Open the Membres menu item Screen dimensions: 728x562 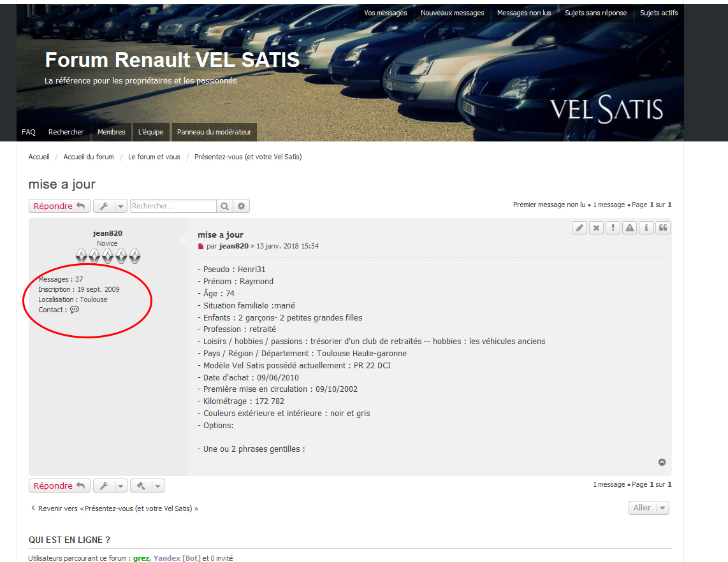(111, 132)
